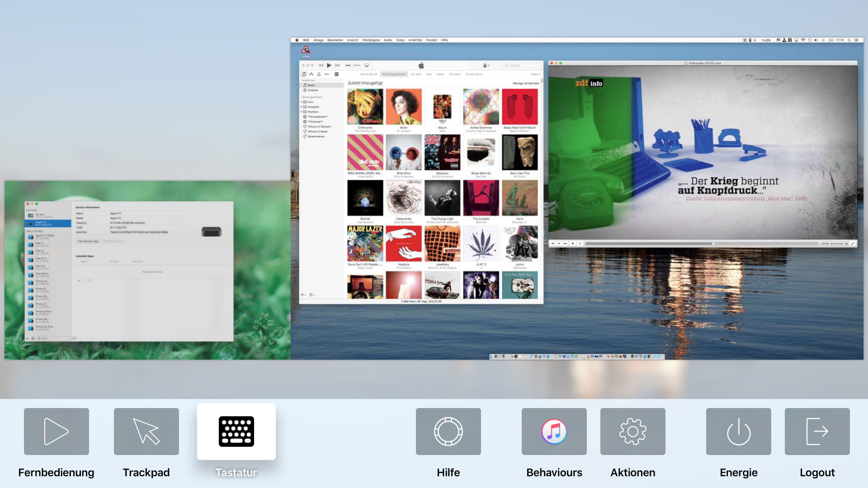The width and height of the screenshot is (868, 488).
Task: Open the Hilfe lifebuoy icon
Action: pyautogui.click(x=448, y=432)
